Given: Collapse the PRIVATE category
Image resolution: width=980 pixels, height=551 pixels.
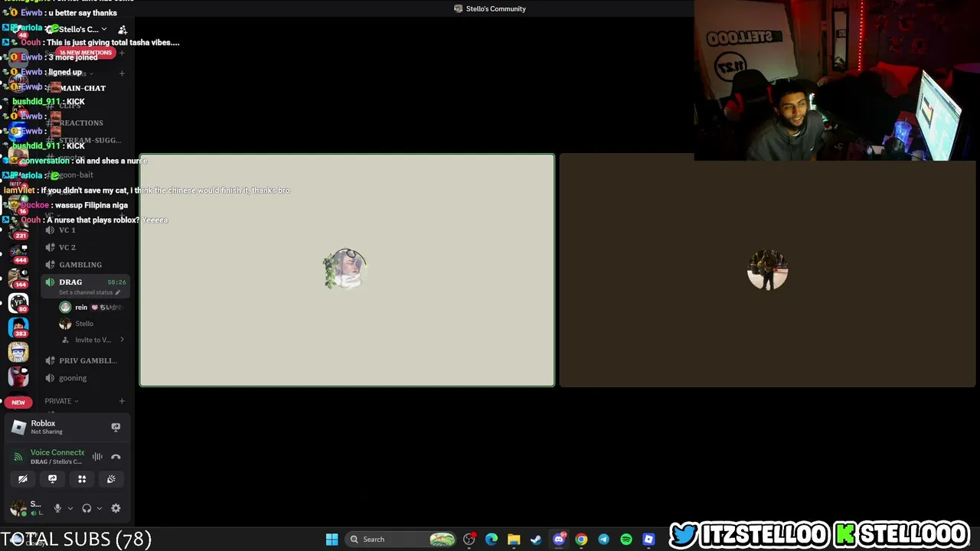Looking at the screenshot, I should [61, 401].
